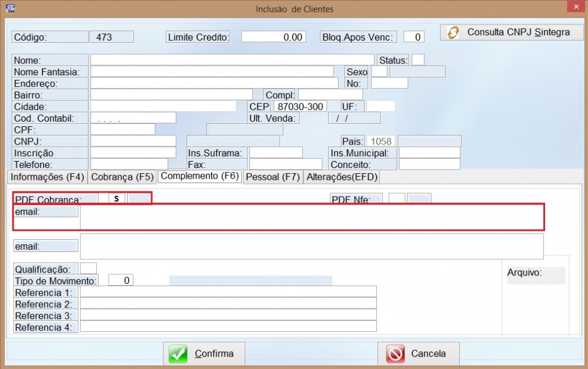Click the application icon in title bar
Image resolution: width=588 pixels, height=369 pixels.
[10, 8]
